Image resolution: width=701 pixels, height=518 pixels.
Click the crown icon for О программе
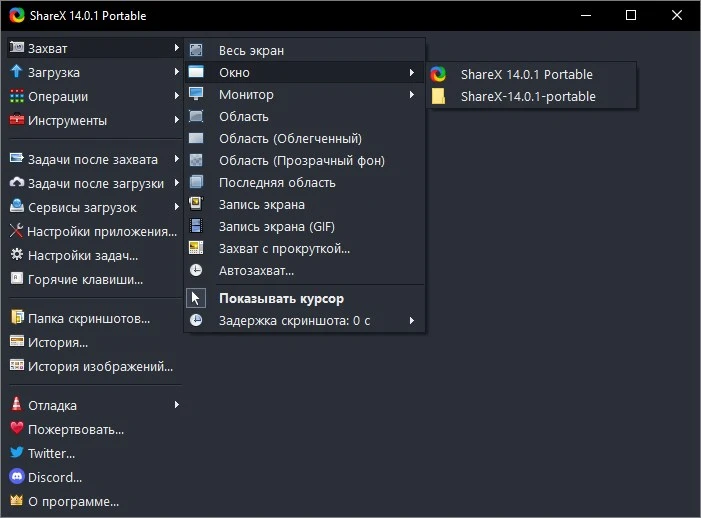coord(16,501)
